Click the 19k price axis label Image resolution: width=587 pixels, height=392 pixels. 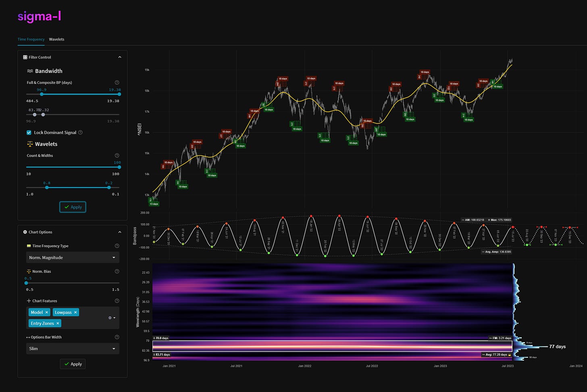tap(147, 70)
